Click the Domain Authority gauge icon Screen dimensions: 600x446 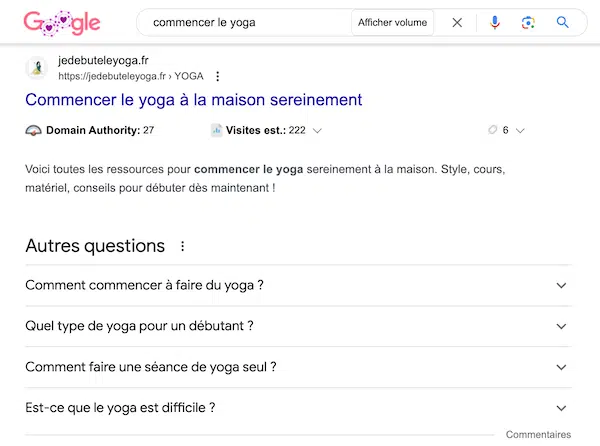pos(33,130)
